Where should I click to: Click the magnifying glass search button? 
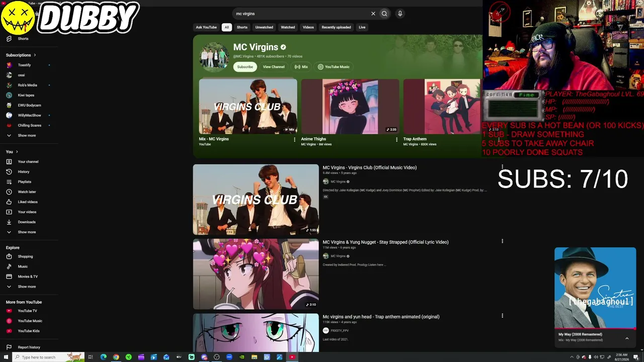coord(384,14)
